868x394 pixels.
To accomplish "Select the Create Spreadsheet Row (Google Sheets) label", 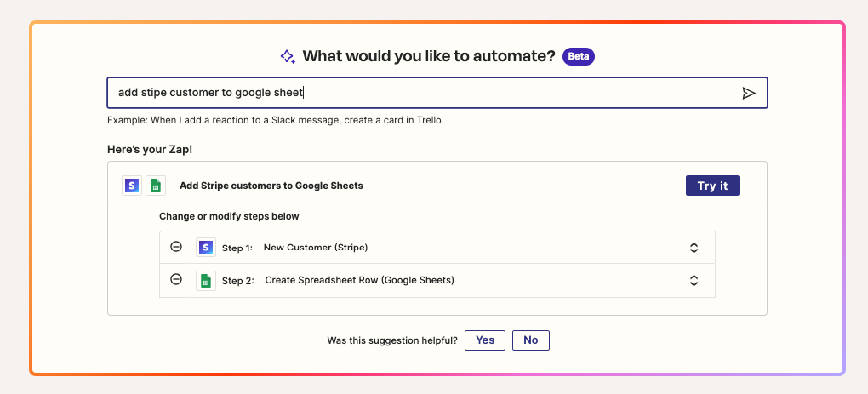I will 359,280.
